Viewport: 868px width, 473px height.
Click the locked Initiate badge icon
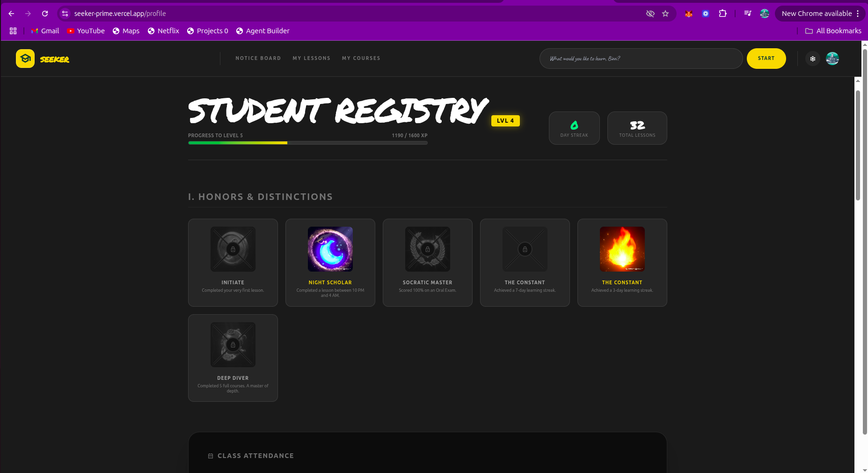tap(233, 249)
